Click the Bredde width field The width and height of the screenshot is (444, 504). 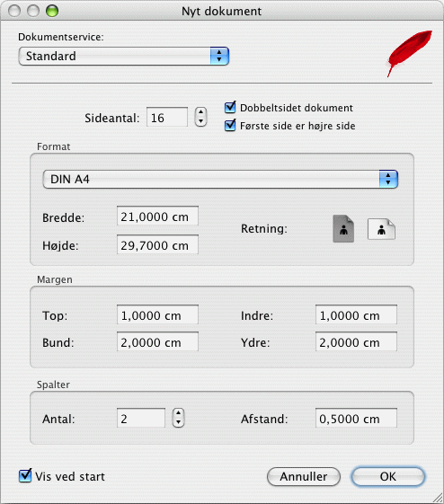coord(157,216)
